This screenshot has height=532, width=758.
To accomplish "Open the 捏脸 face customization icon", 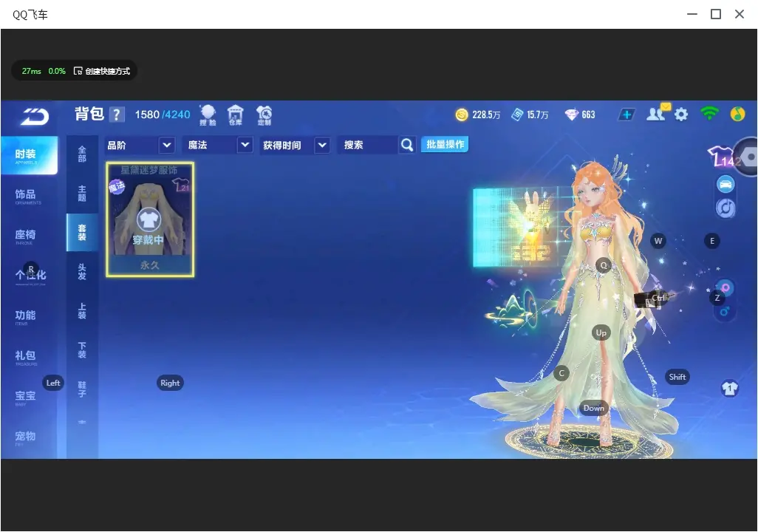I will [x=208, y=115].
